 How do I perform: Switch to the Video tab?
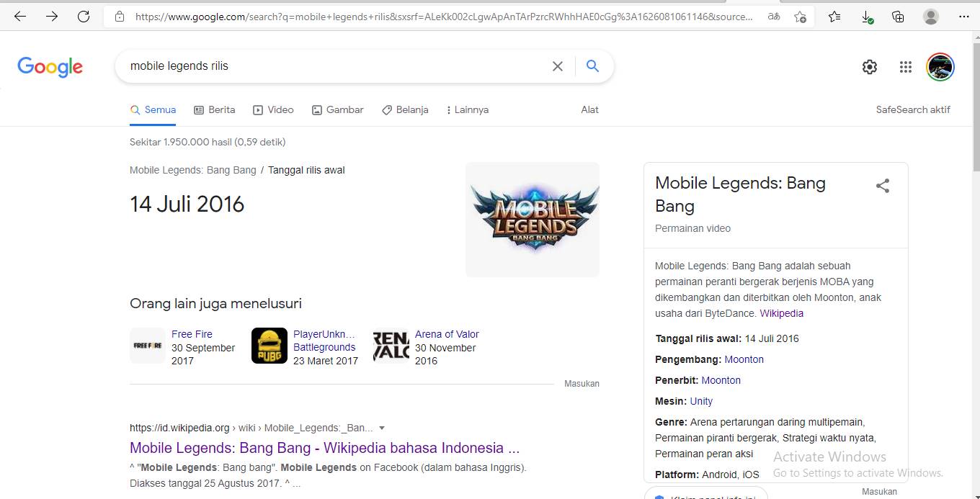coord(273,110)
